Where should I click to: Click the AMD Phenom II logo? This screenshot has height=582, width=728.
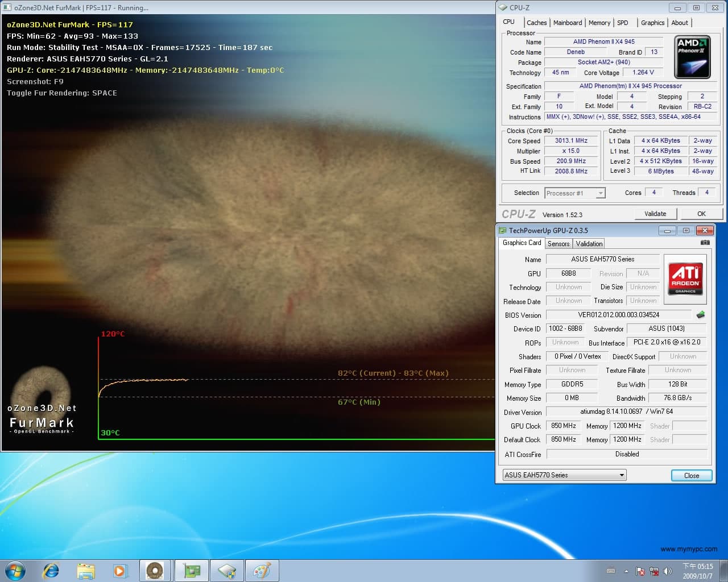coord(692,57)
